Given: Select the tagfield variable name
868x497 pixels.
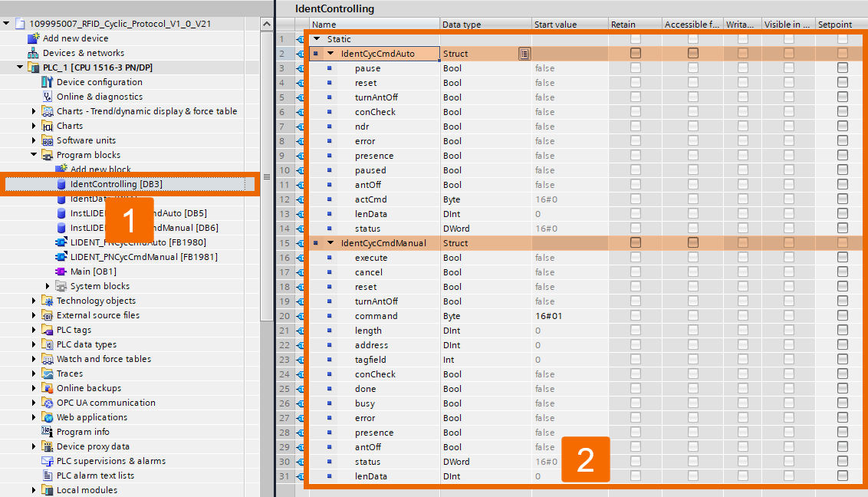Looking at the screenshot, I should click(x=370, y=360).
